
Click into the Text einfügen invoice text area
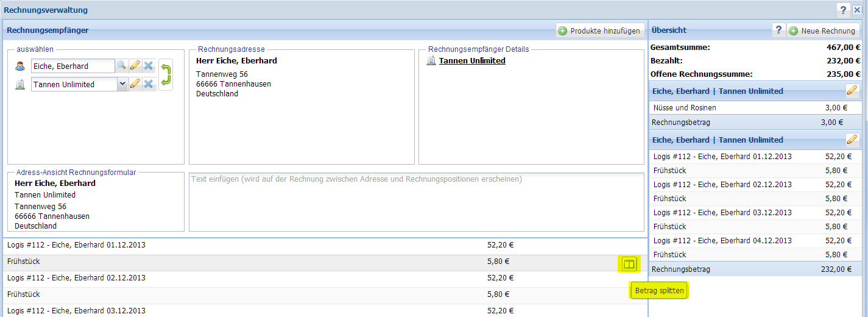point(416,202)
